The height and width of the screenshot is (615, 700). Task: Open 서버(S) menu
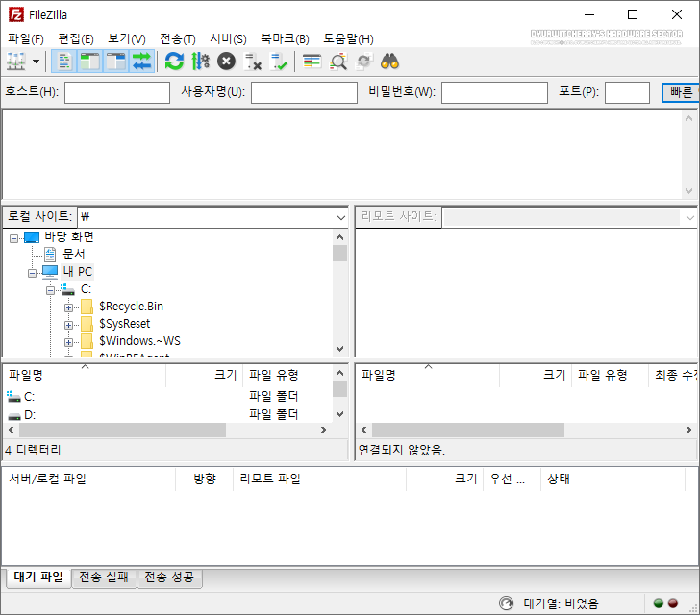pos(228,38)
